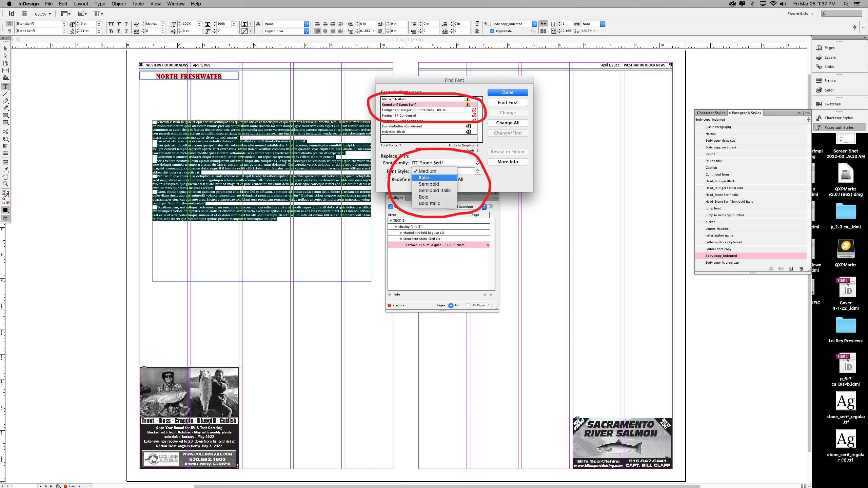
Task: Toggle the Hyphenate checkbox
Action: tap(492, 31)
